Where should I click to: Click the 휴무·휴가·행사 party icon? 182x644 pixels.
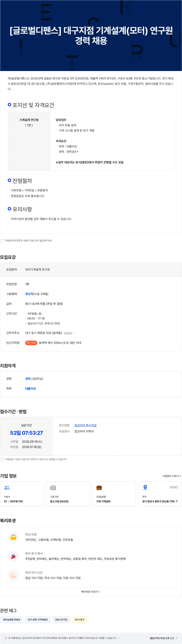coord(13,556)
